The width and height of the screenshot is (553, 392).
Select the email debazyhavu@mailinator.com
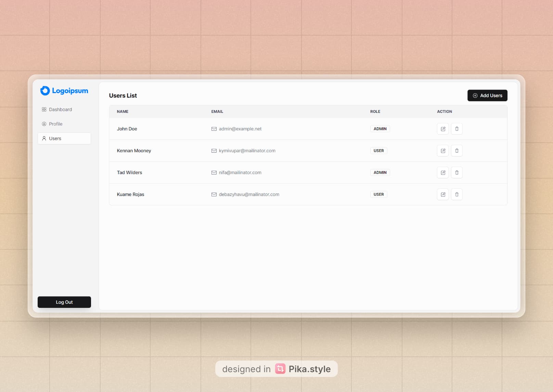click(249, 194)
